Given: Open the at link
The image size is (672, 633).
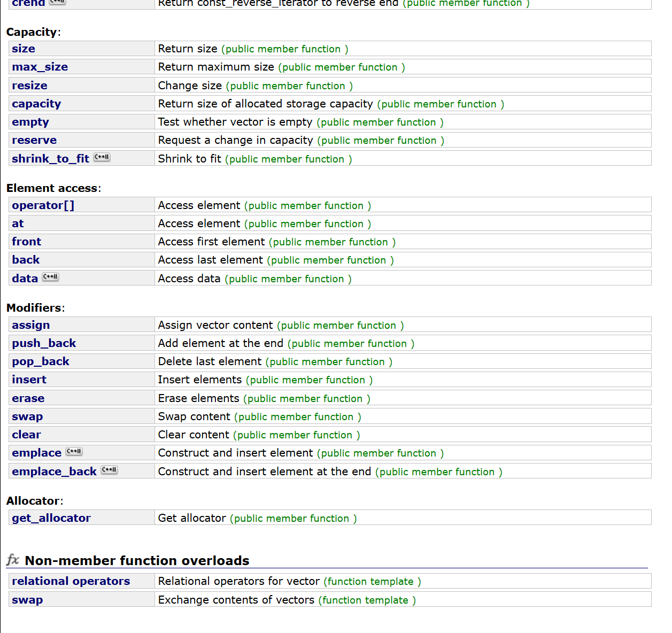Looking at the screenshot, I should click(x=18, y=223).
